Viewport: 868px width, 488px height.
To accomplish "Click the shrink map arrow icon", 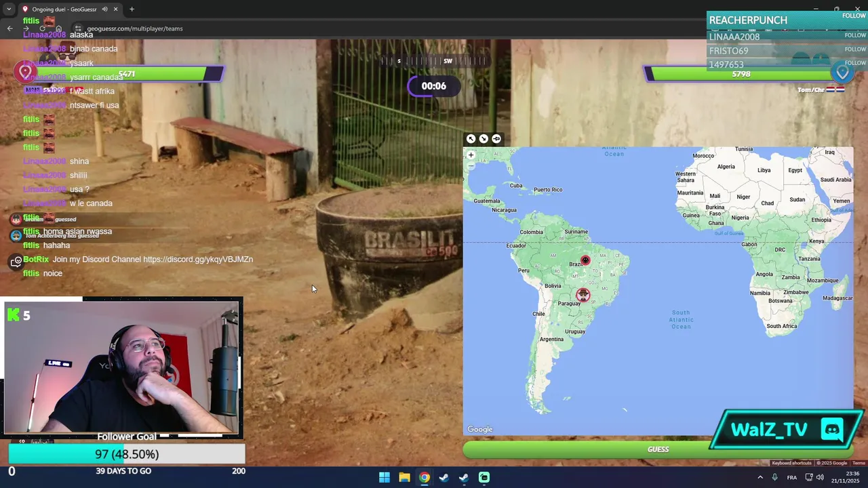I will (x=484, y=138).
